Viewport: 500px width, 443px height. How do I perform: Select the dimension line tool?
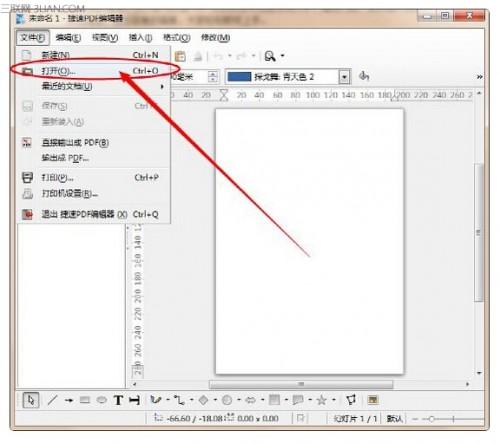tap(134, 400)
